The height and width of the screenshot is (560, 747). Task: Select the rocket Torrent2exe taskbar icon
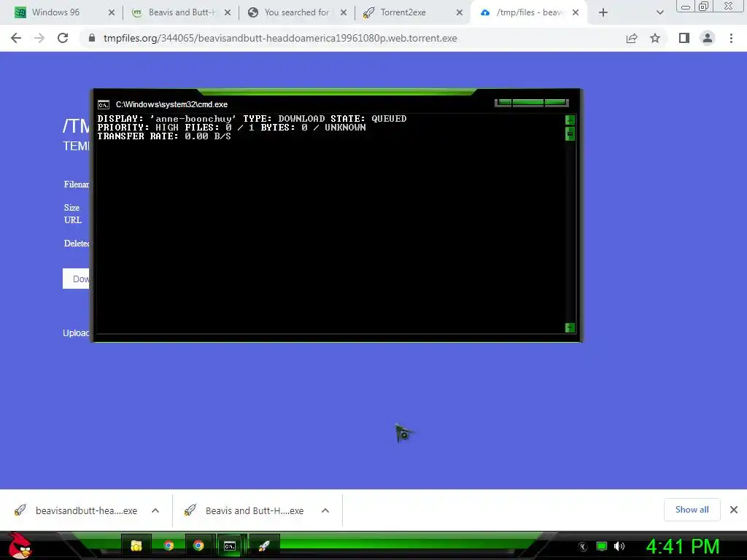264,545
